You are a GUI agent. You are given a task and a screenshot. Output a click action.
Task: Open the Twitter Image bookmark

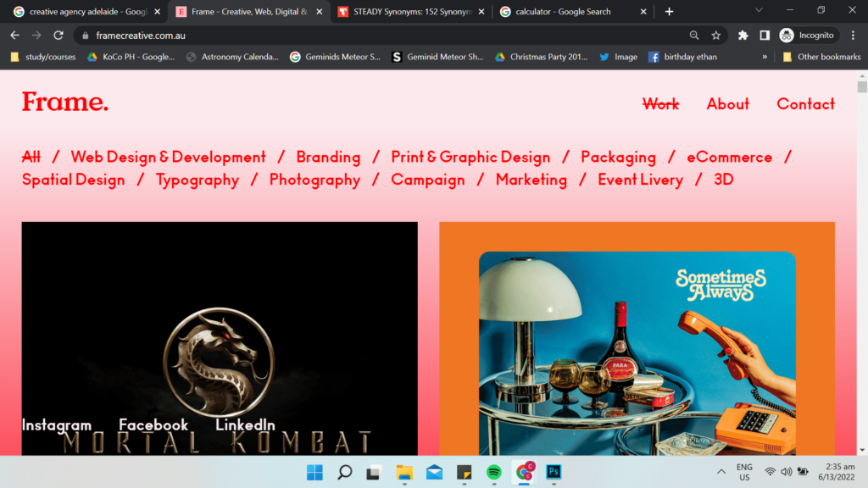[x=618, y=57]
